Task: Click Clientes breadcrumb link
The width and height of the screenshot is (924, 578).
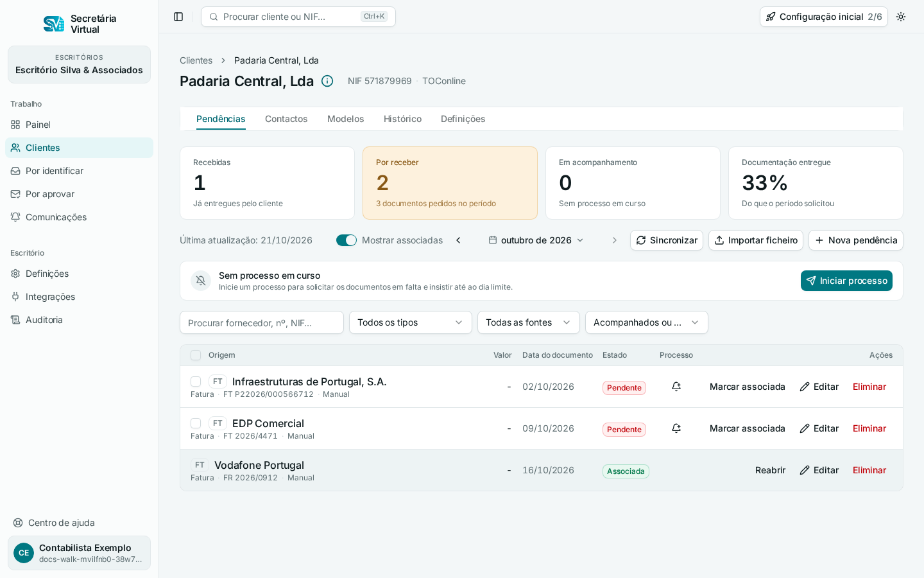Action: [196, 60]
